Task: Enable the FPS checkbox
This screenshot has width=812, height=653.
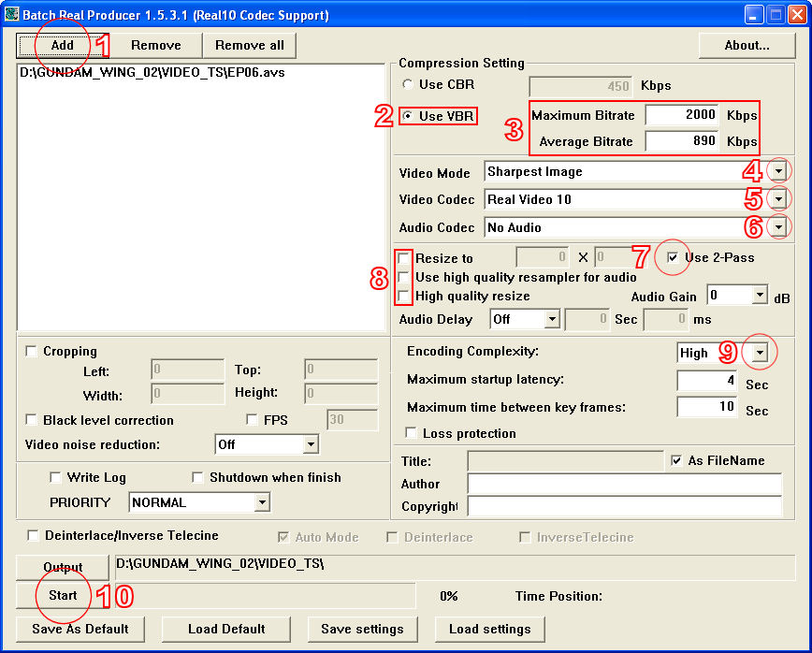Action: point(253,419)
